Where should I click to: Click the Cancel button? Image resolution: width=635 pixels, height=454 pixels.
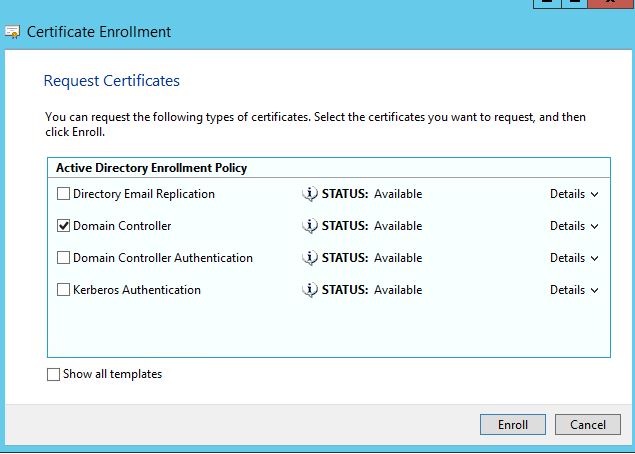click(588, 425)
